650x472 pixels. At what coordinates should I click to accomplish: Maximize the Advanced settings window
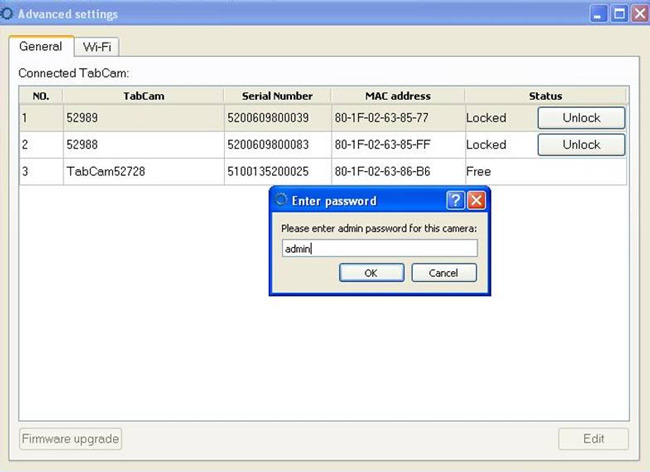coord(619,14)
